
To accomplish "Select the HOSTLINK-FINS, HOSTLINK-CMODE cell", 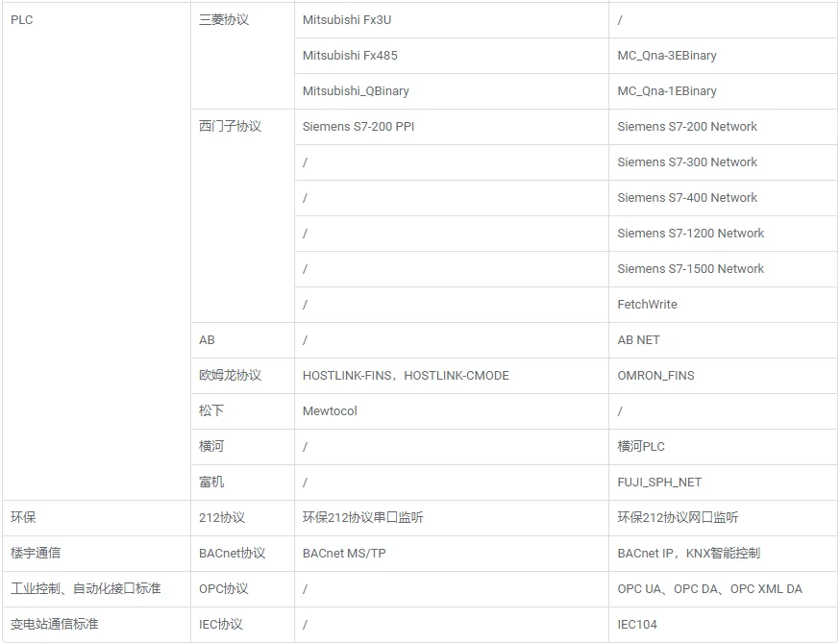I will (x=452, y=376).
